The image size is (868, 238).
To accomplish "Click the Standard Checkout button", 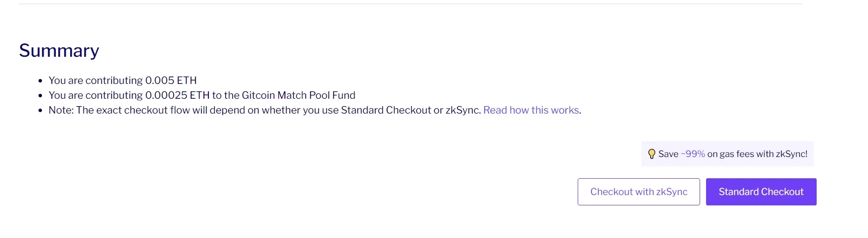I will (761, 192).
